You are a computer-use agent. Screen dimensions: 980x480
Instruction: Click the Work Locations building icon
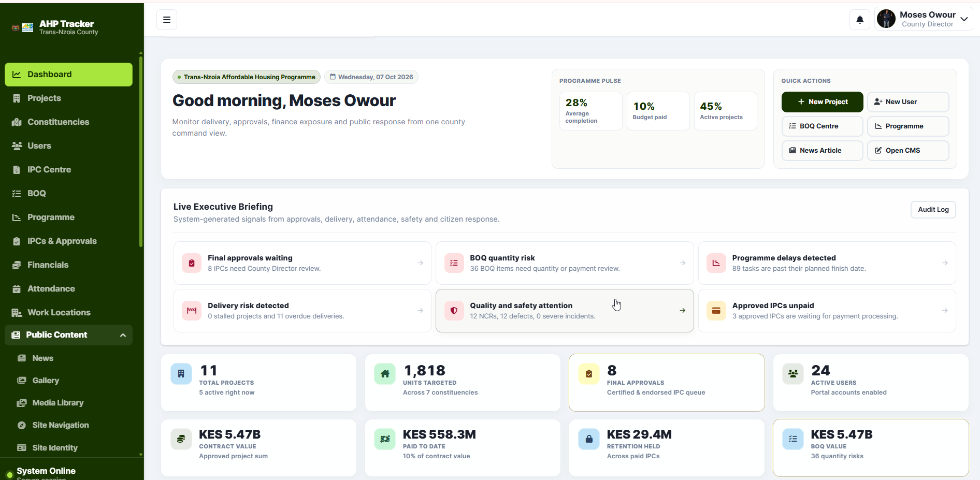(x=17, y=313)
